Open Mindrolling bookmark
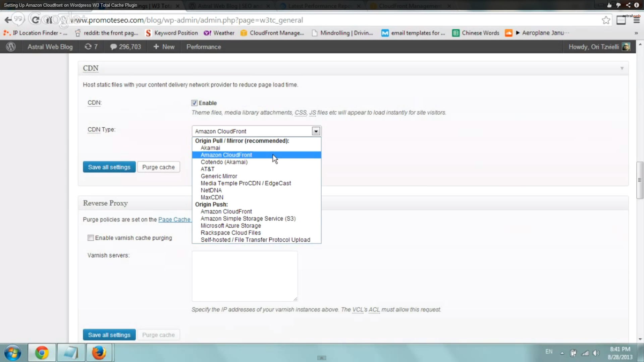Screen dimensions: 644x362 point(342,33)
